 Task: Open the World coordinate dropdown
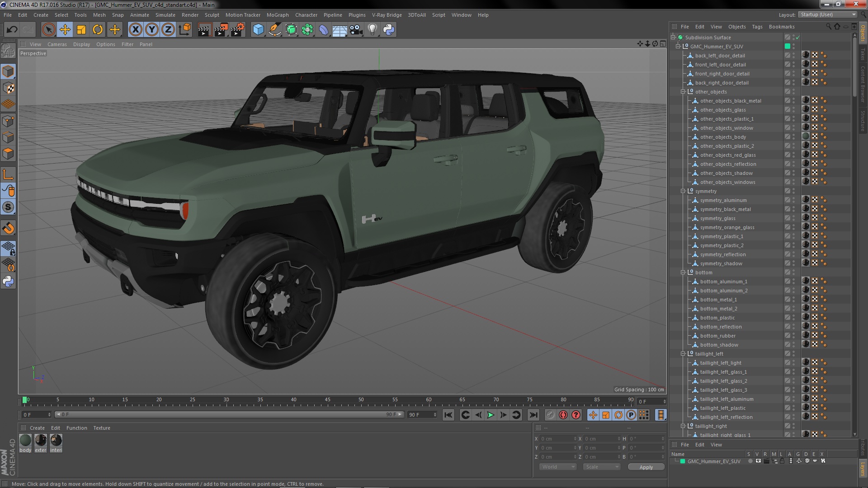[x=558, y=467]
